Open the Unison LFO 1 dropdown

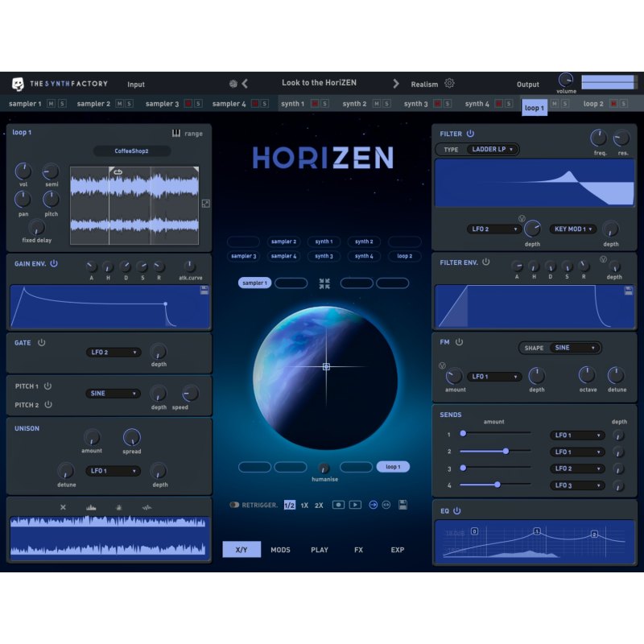coord(113,471)
